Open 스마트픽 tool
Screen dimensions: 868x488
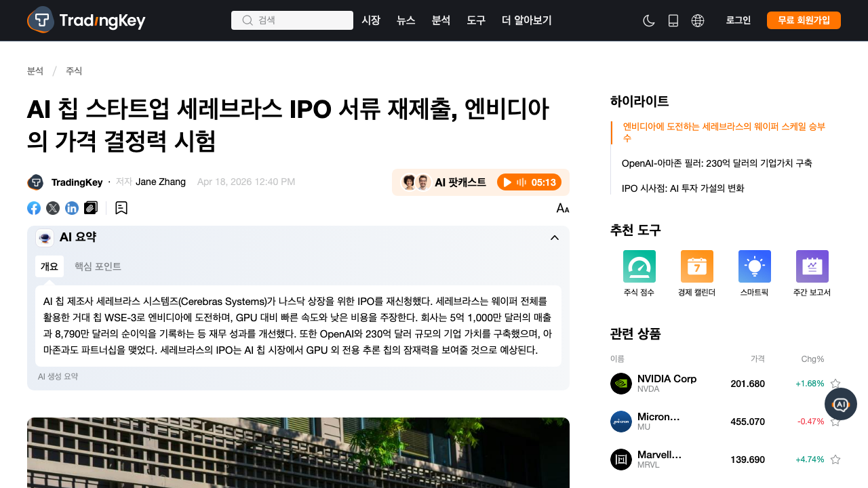click(755, 274)
